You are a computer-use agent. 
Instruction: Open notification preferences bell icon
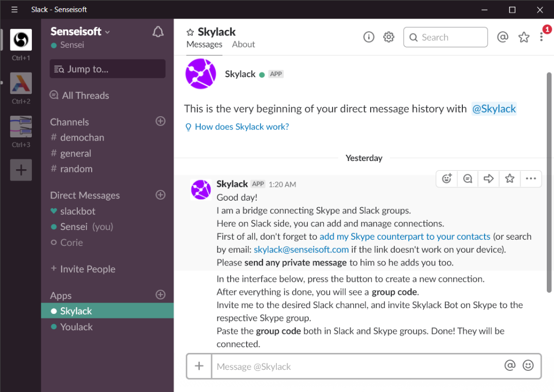click(158, 32)
